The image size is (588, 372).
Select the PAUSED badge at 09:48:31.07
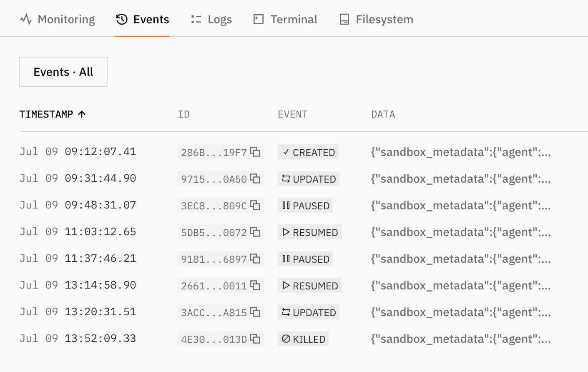305,206
